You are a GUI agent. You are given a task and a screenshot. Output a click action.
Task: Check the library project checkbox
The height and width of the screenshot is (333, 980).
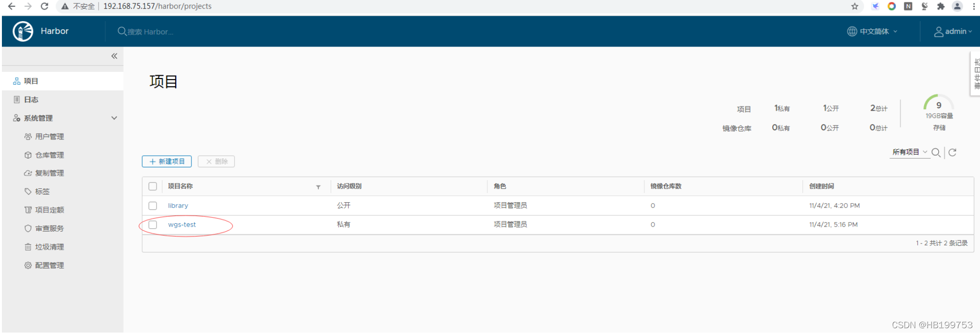(153, 206)
